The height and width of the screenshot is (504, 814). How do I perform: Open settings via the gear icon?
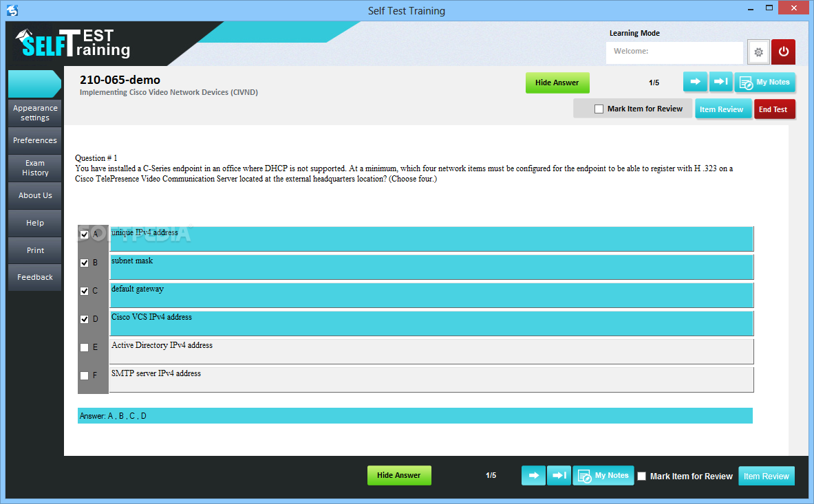pos(758,52)
